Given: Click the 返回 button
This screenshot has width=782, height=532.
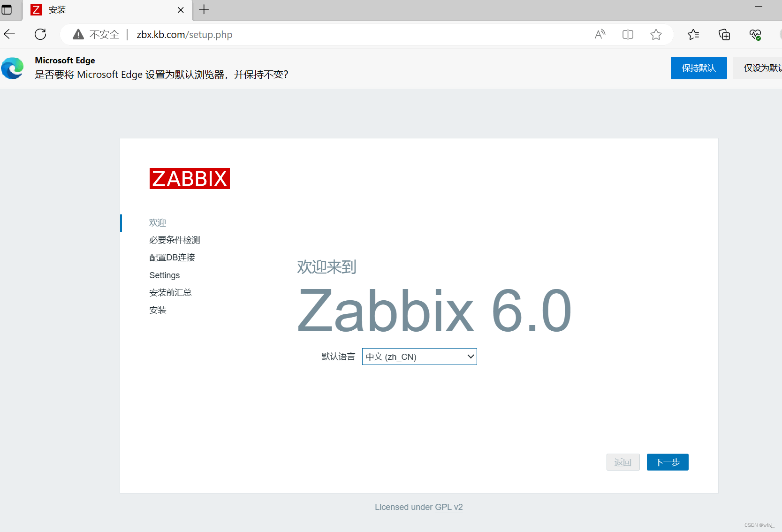Looking at the screenshot, I should pyautogui.click(x=623, y=462).
